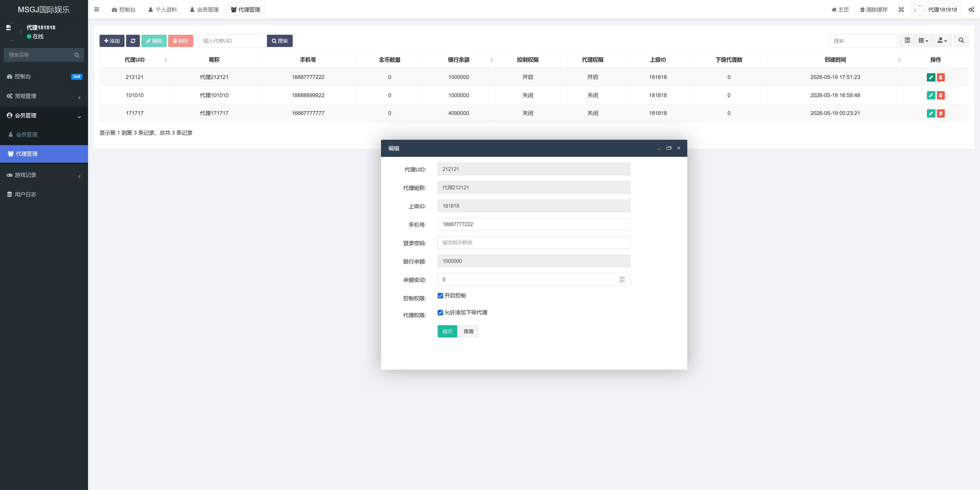
Task: Click the green 提交 button
Action: coord(447,331)
